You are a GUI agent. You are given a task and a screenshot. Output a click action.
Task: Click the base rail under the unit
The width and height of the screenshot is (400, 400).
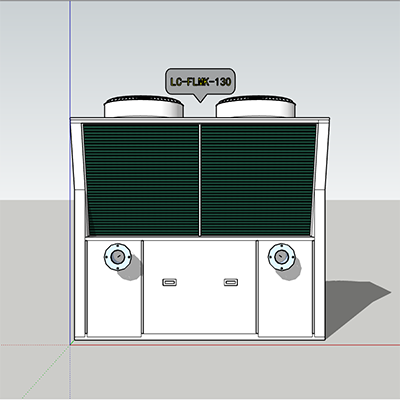tap(200, 338)
